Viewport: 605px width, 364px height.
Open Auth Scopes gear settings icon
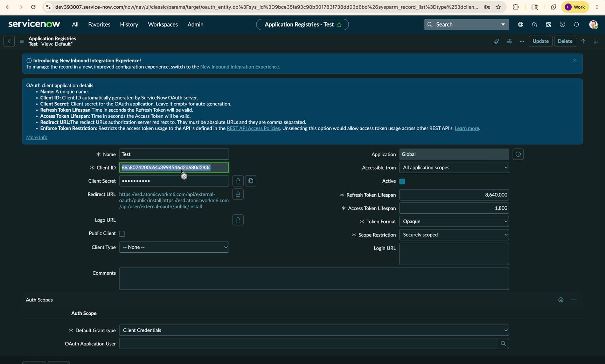[x=561, y=300]
